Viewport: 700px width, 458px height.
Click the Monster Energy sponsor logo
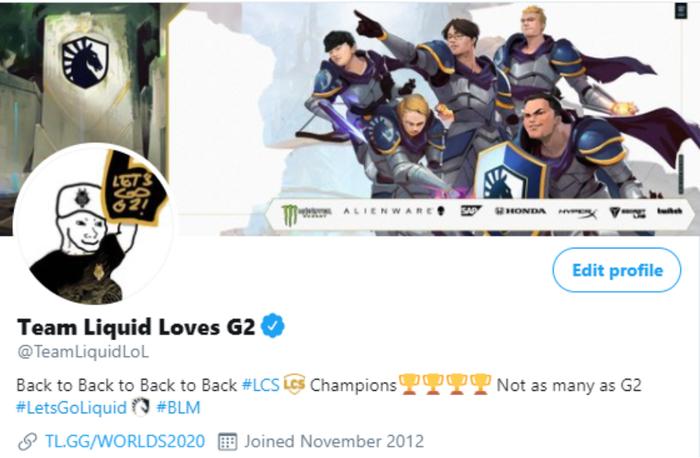306,213
